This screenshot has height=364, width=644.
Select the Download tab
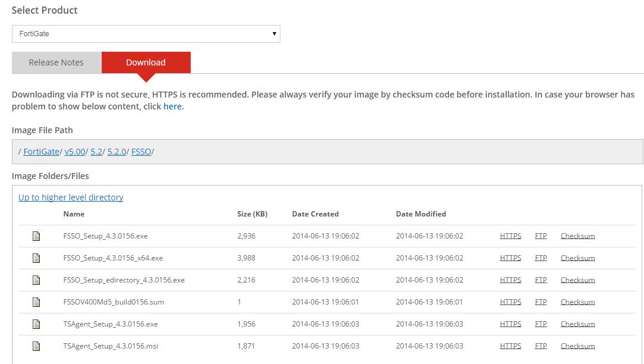click(x=146, y=62)
